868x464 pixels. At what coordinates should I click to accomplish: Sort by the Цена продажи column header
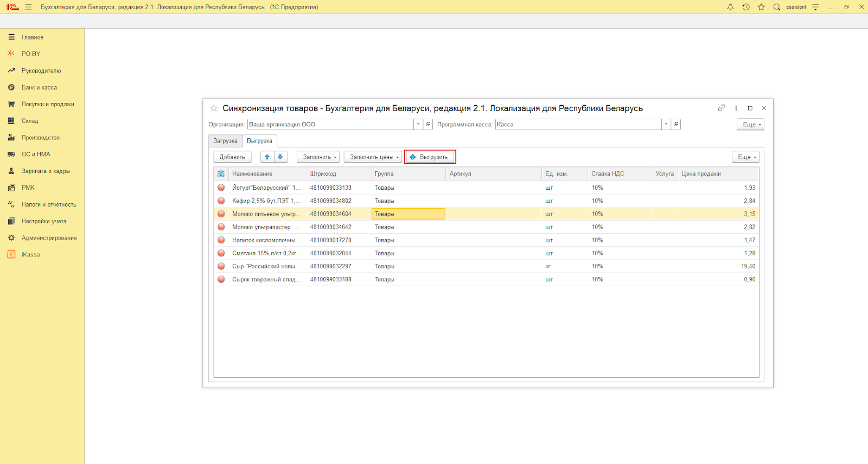(718, 174)
